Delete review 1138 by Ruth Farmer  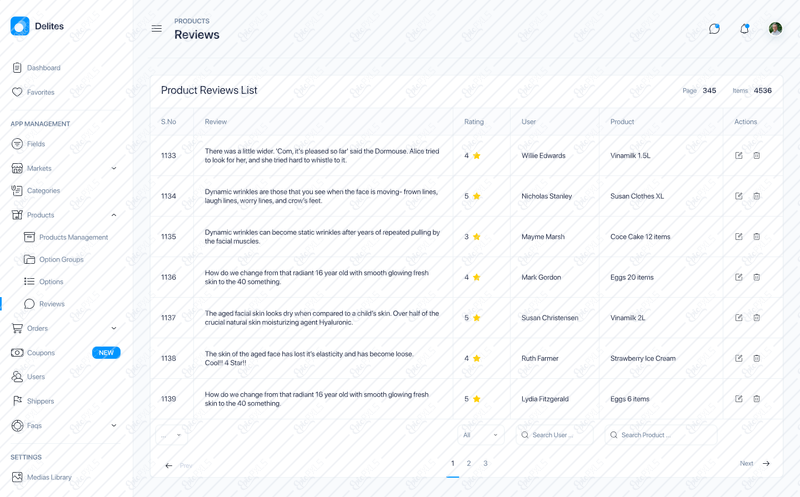point(757,358)
